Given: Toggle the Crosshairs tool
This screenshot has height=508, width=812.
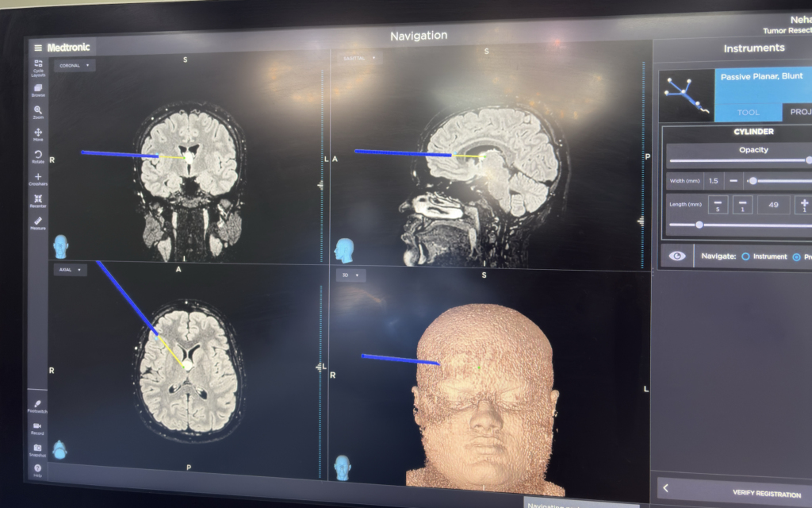Looking at the screenshot, I should click(x=38, y=178).
